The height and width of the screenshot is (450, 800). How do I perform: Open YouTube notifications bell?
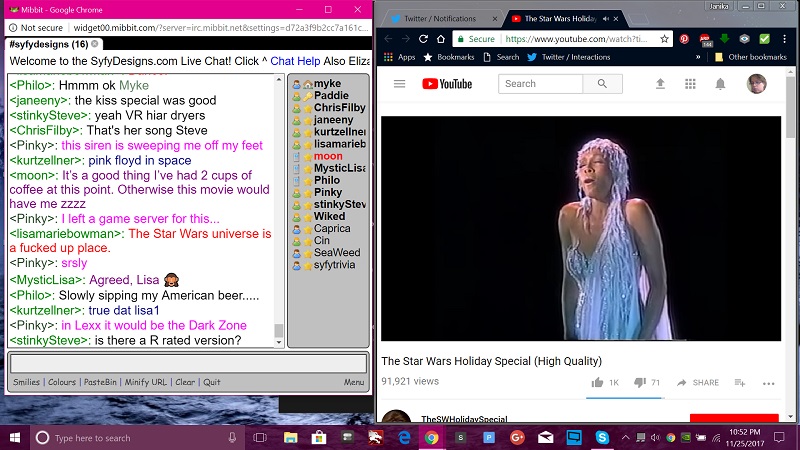click(x=720, y=84)
